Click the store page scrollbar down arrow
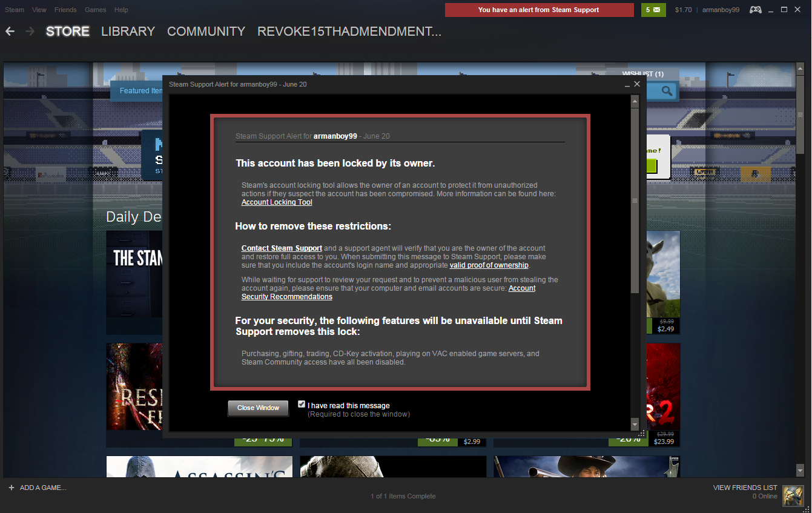 [x=800, y=469]
